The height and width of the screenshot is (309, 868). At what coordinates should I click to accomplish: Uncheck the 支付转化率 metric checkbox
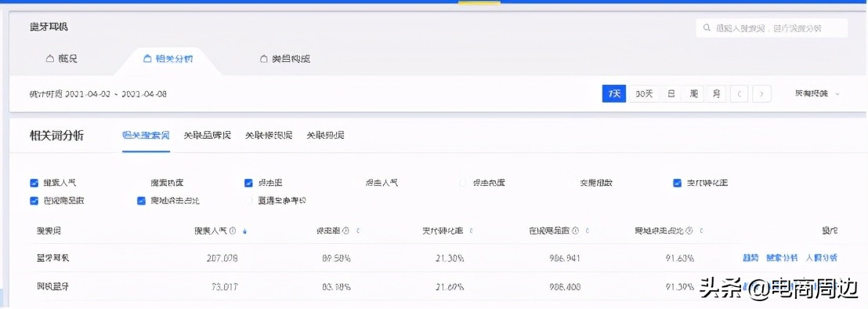pos(677,183)
